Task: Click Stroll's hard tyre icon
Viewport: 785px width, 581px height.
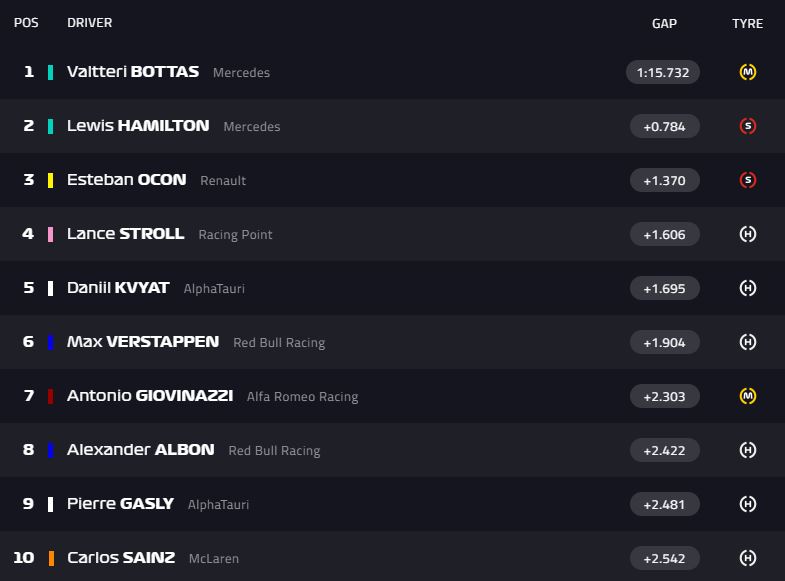Action: point(747,234)
